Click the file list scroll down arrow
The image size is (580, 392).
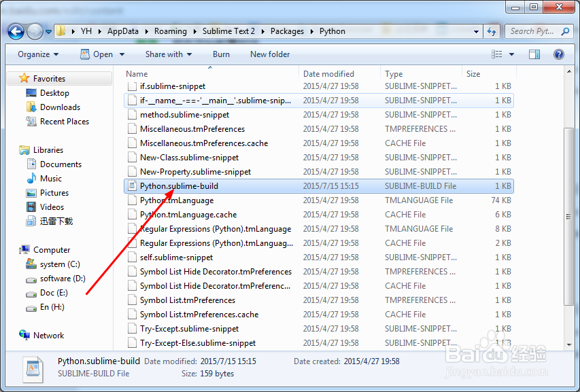[x=569, y=344]
